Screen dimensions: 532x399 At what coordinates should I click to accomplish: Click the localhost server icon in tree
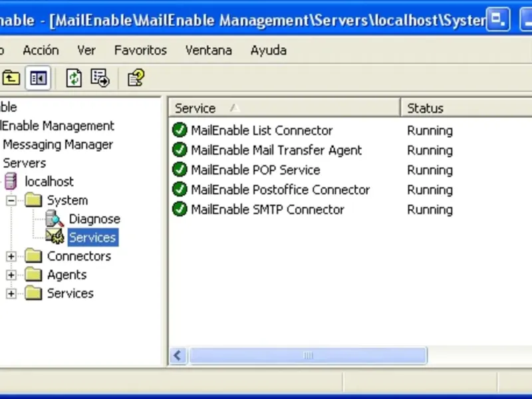point(10,181)
